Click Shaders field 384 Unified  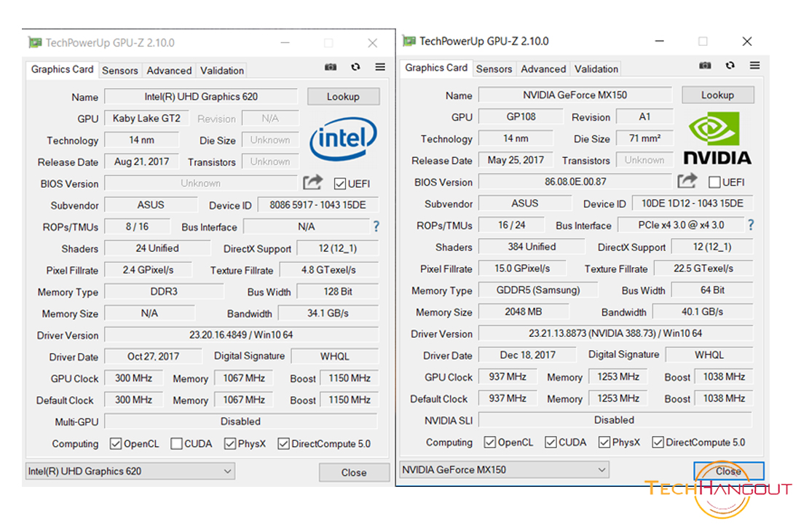[x=532, y=247]
